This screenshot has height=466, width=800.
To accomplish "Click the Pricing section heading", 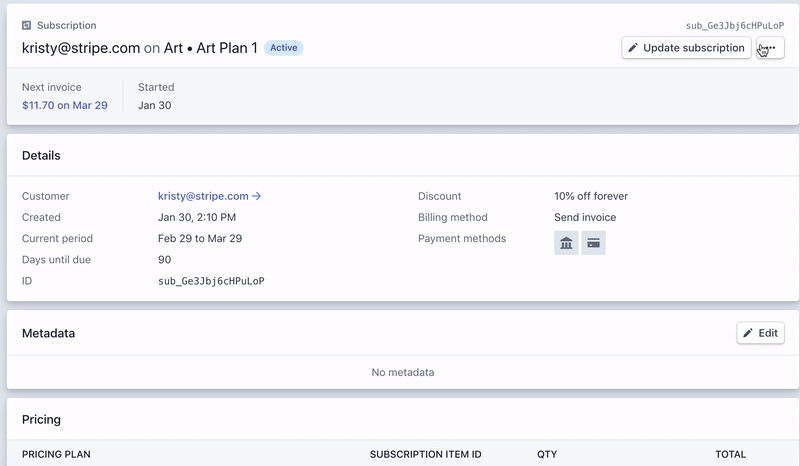I will [x=41, y=420].
